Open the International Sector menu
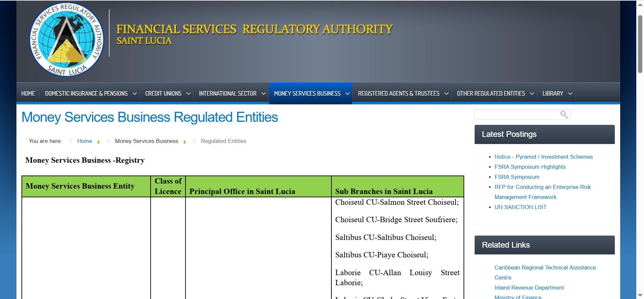The image size is (644, 299). click(x=228, y=94)
